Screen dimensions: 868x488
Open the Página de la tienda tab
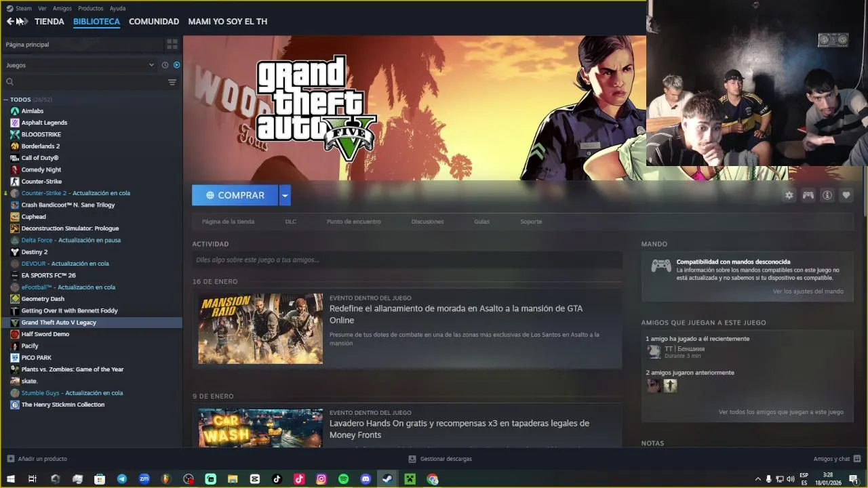pyautogui.click(x=228, y=222)
